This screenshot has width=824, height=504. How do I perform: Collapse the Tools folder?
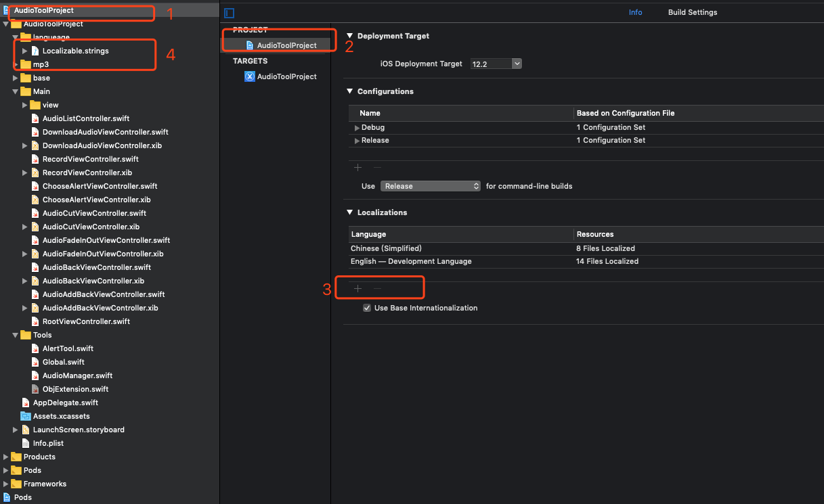[x=16, y=335]
